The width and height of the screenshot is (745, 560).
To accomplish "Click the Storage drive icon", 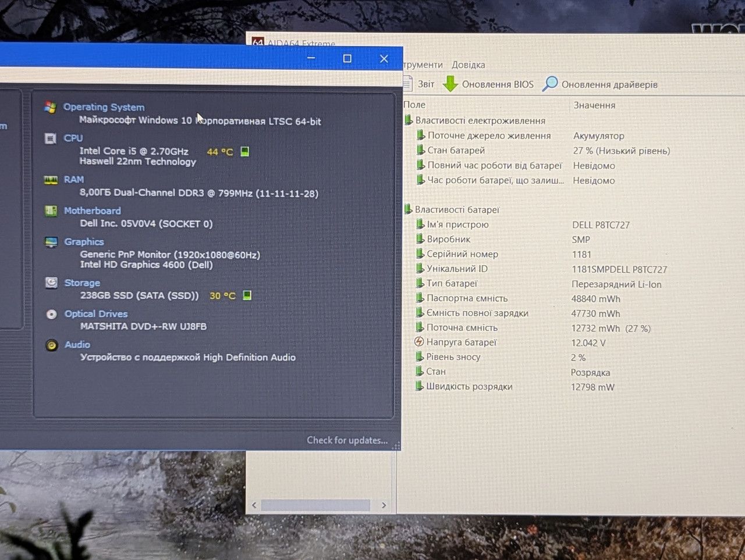I will 52,283.
